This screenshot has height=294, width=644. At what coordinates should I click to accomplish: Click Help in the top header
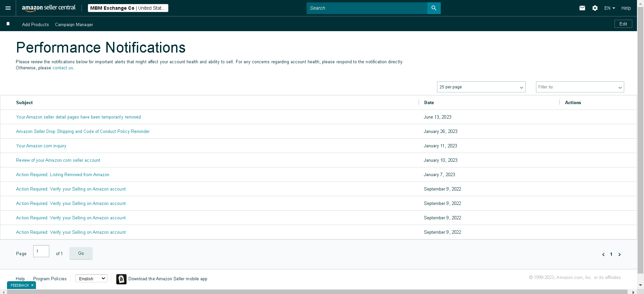click(626, 8)
